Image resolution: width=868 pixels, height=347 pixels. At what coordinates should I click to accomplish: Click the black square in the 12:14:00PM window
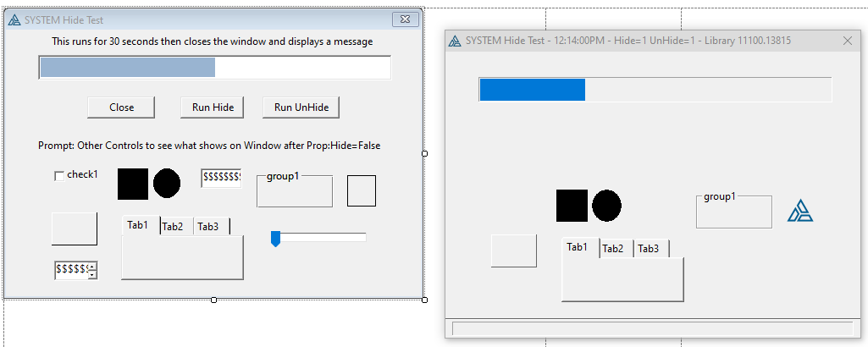(572, 206)
